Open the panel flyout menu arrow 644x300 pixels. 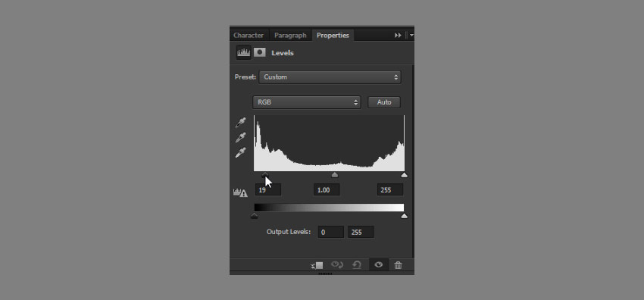[x=411, y=36]
